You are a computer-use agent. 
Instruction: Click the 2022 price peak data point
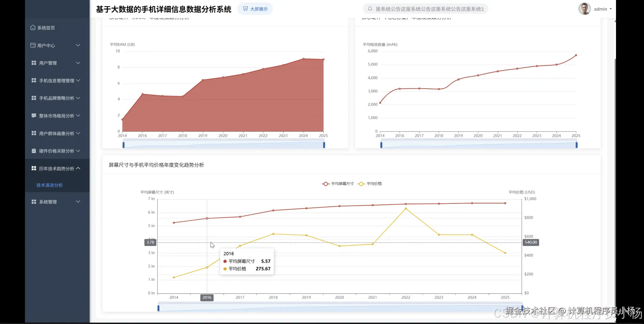pos(406,208)
